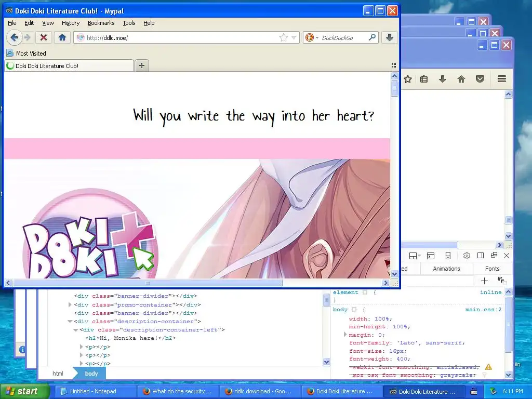
Task: Click the Doki Doki Plus logo image
Action: click(x=90, y=233)
